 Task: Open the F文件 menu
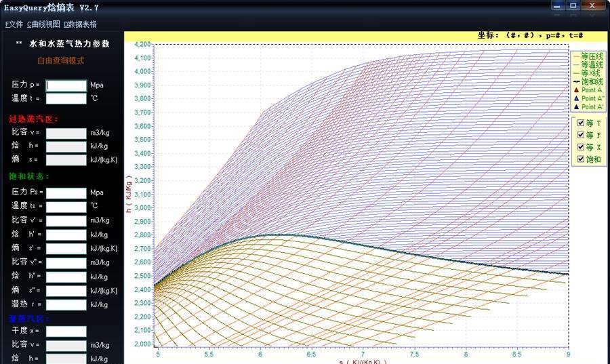tap(14, 24)
